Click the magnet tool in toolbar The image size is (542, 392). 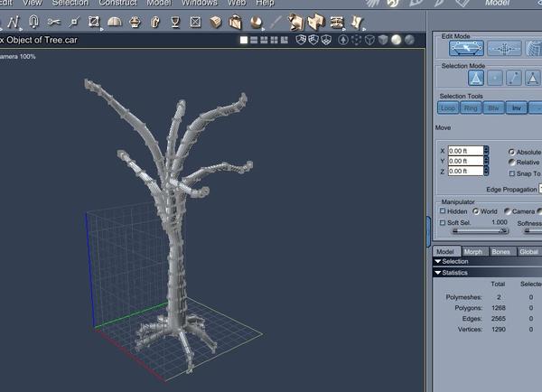[x=34, y=22]
